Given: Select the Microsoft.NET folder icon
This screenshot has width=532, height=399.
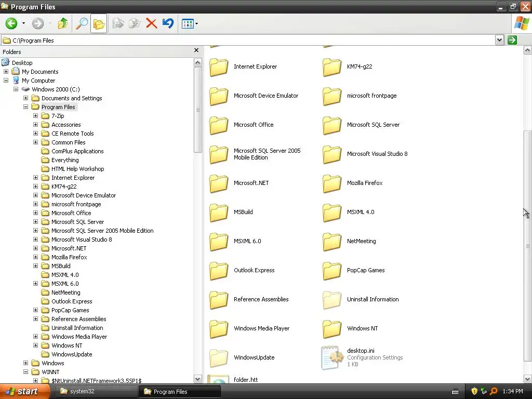Looking at the screenshot, I should click(219, 183).
